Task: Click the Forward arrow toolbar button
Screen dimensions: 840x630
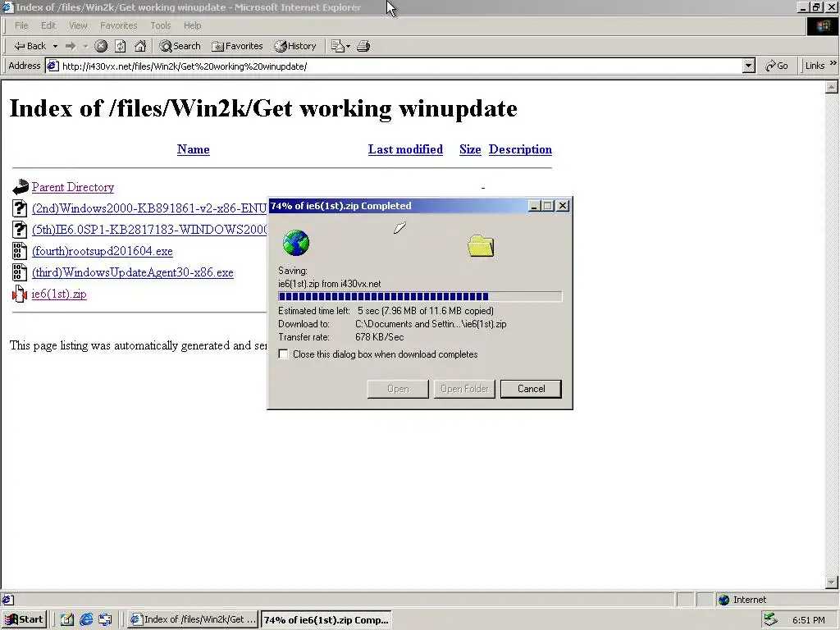Action: click(71, 46)
